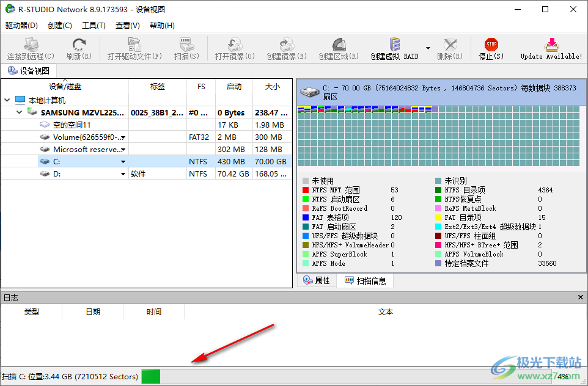The height and width of the screenshot is (386, 588).
Task: Click the C: drive icon in scan header
Action: pos(309,92)
